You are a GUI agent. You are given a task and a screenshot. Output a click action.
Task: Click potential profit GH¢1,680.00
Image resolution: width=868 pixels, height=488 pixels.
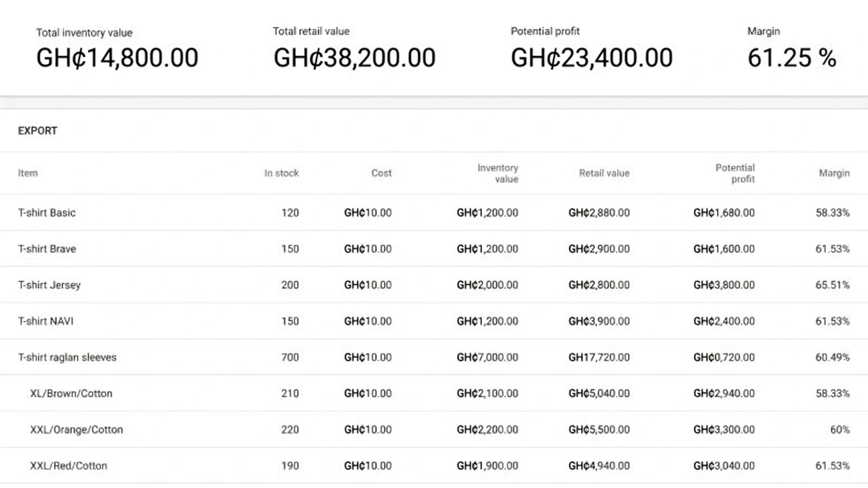tap(724, 213)
